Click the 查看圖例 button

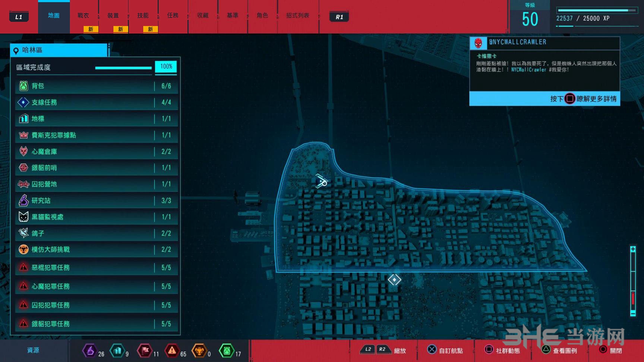tap(559, 350)
